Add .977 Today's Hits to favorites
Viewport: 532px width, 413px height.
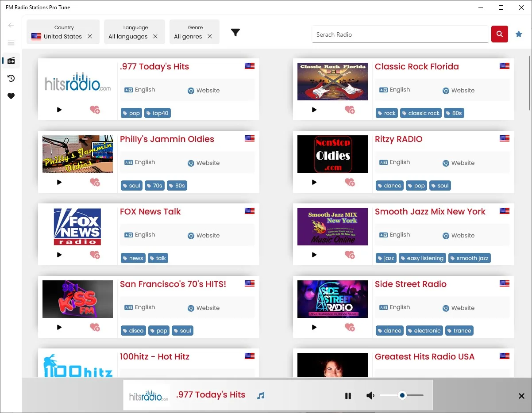click(x=95, y=110)
